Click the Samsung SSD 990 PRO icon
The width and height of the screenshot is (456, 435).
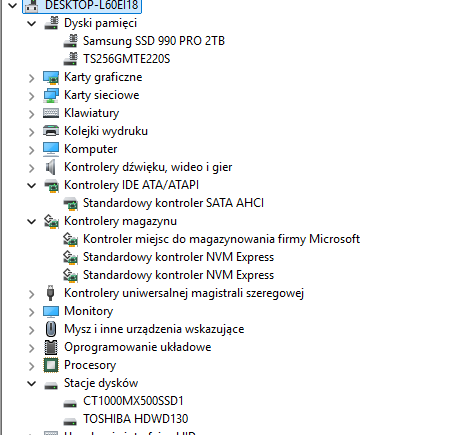(70, 41)
